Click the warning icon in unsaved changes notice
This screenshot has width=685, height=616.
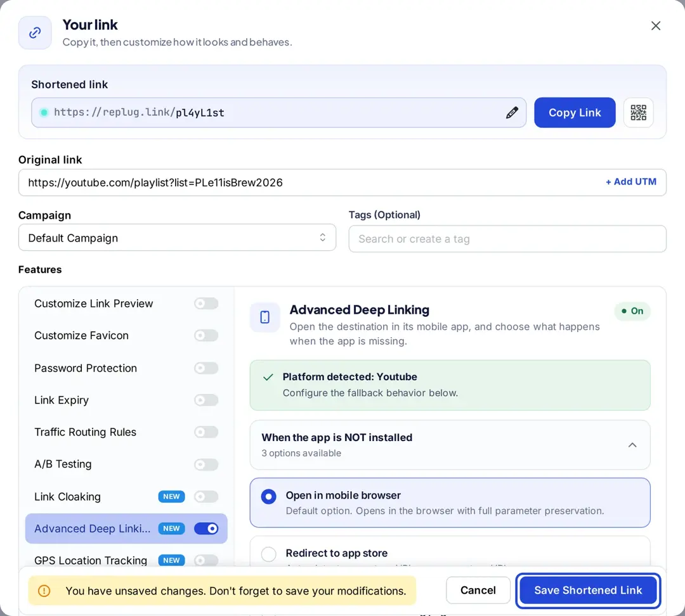click(x=44, y=591)
